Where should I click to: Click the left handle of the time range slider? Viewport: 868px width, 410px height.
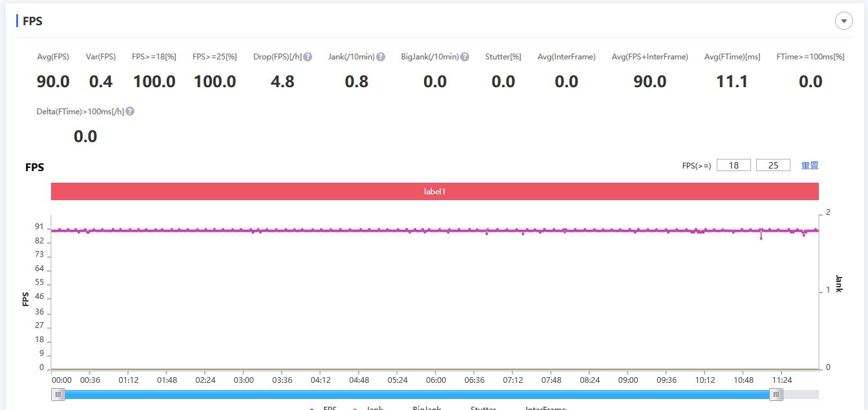(x=58, y=395)
